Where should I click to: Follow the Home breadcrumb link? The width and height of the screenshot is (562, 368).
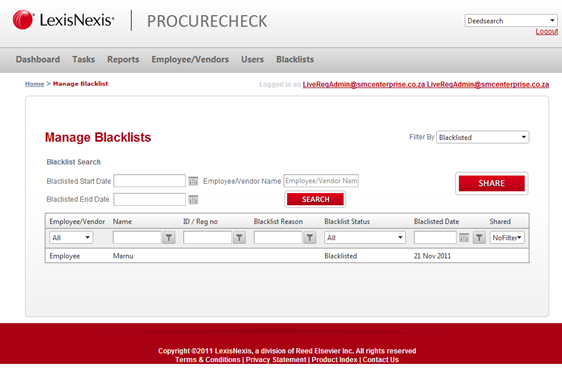tap(34, 84)
